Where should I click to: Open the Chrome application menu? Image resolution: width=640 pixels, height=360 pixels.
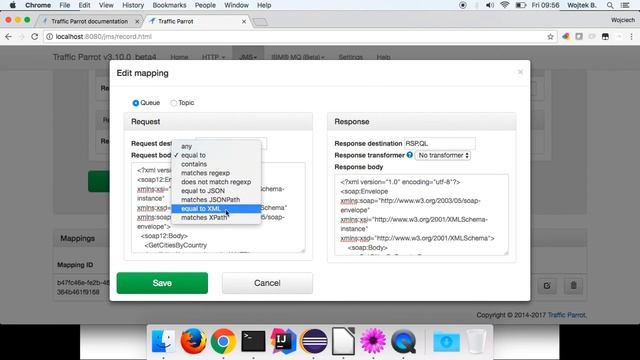click(38, 5)
